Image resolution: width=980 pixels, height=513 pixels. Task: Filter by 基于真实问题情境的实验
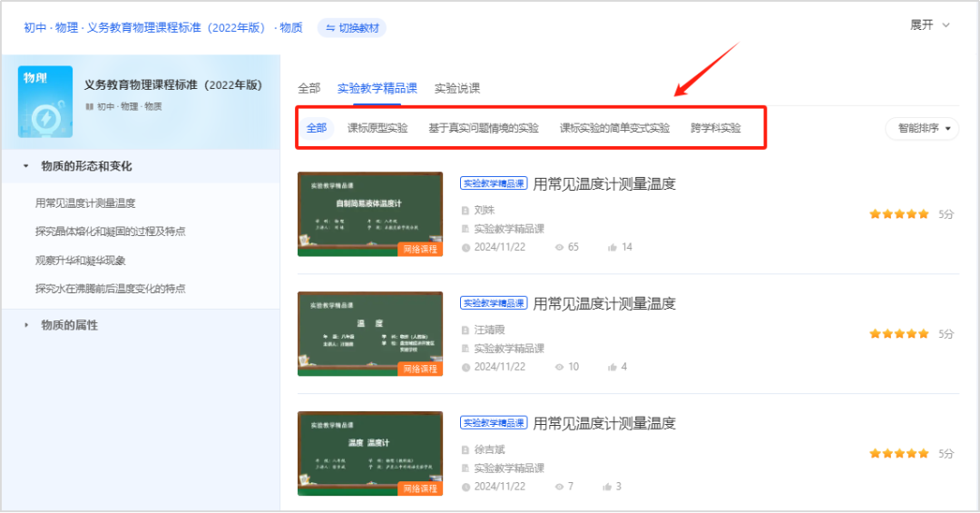[483, 128]
